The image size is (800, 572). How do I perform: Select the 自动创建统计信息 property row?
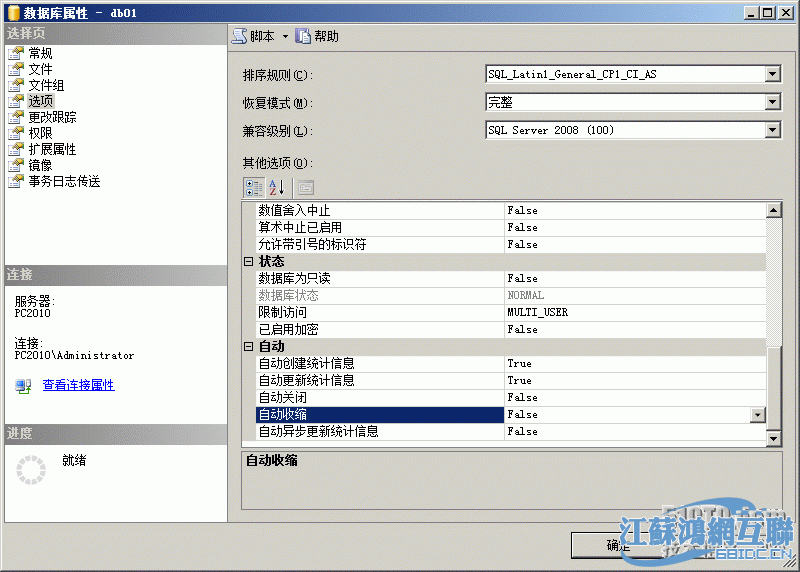tap(510, 363)
